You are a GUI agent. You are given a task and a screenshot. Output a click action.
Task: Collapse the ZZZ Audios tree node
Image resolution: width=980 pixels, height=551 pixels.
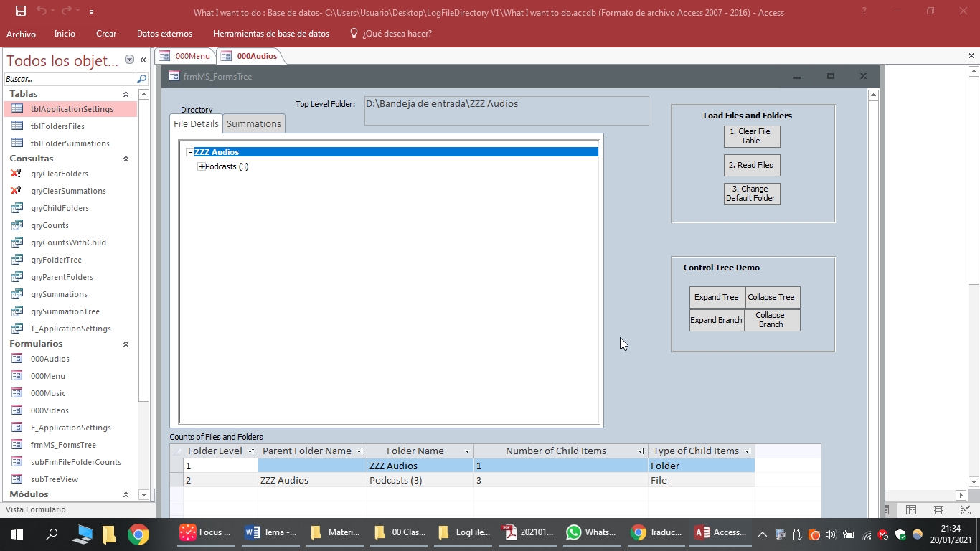coord(190,152)
